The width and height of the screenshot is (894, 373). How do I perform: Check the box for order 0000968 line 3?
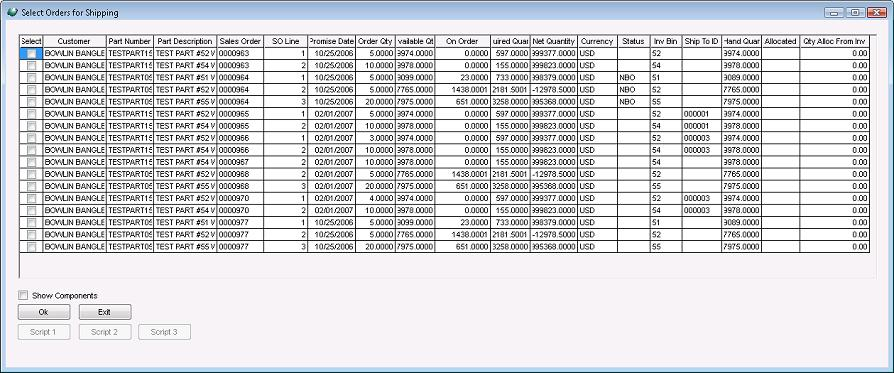[31, 186]
